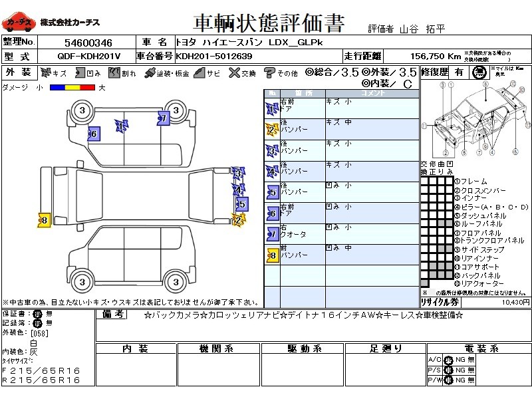Click the 駆動系 section header
The image size is (532, 399).
coord(304,348)
